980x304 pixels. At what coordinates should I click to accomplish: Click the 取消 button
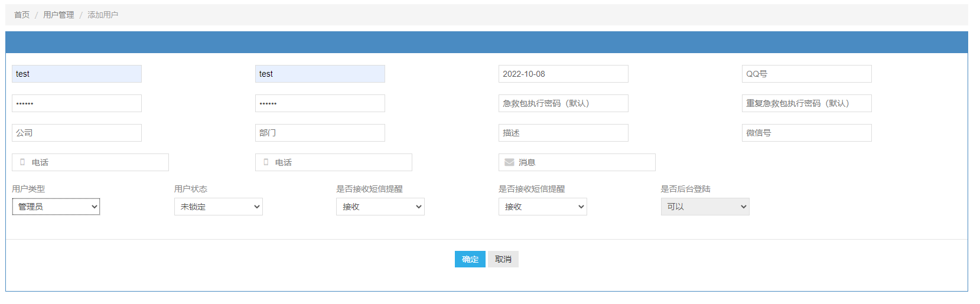[x=503, y=259]
